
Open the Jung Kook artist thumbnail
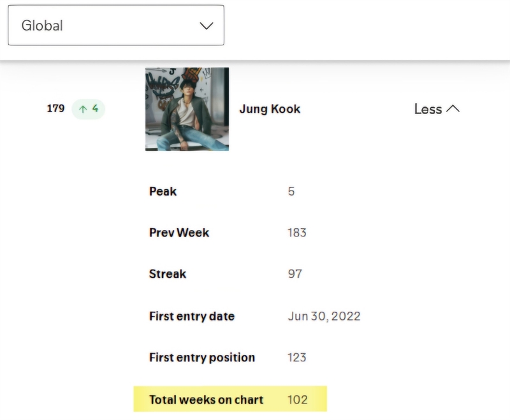click(187, 109)
